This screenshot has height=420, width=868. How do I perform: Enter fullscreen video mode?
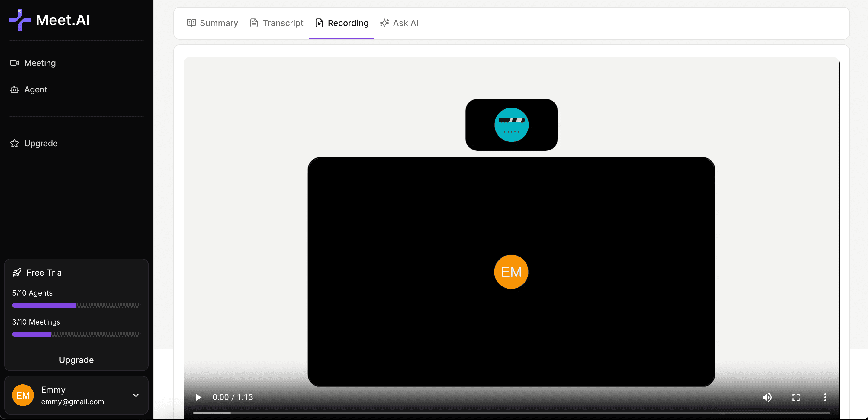[796, 397]
